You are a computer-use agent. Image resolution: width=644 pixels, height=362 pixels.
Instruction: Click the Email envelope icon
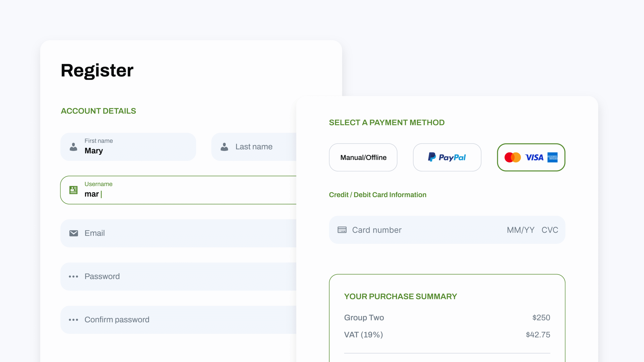click(73, 233)
